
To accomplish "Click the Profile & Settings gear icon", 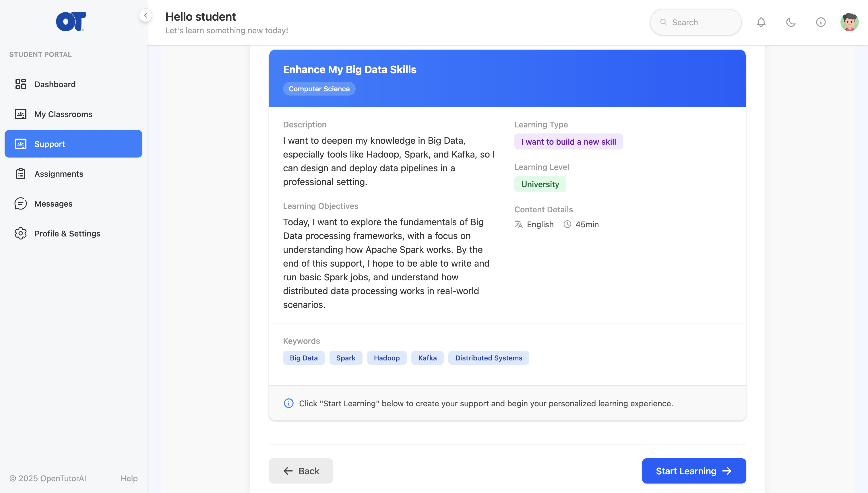I will pyautogui.click(x=20, y=233).
